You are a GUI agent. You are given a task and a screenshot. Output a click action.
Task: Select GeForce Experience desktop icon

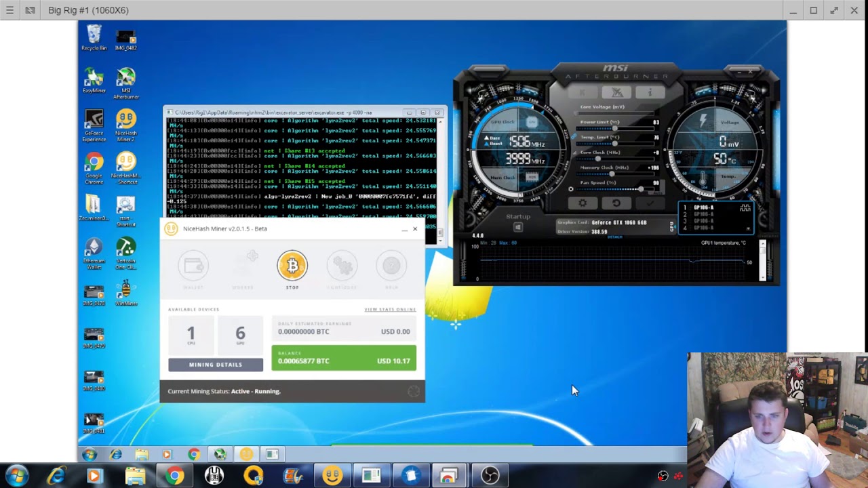pyautogui.click(x=94, y=126)
